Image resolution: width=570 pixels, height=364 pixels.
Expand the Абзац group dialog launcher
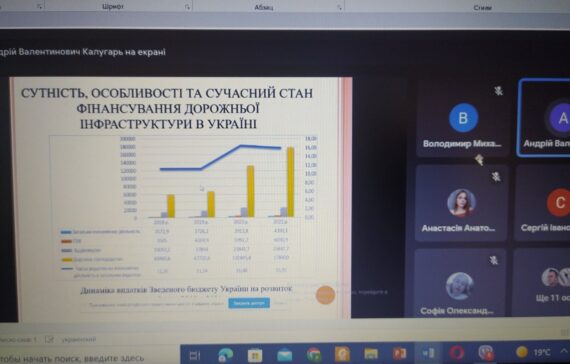tap(340, 7)
